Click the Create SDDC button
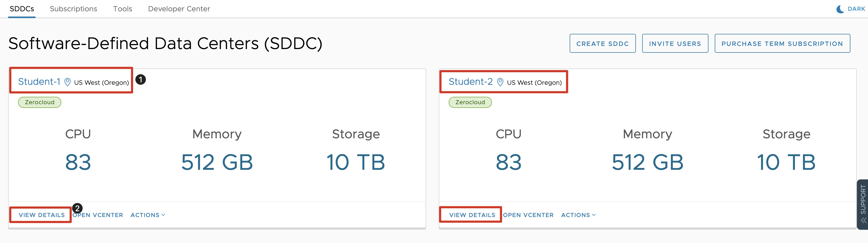Image resolution: width=868 pixels, height=243 pixels. point(603,43)
